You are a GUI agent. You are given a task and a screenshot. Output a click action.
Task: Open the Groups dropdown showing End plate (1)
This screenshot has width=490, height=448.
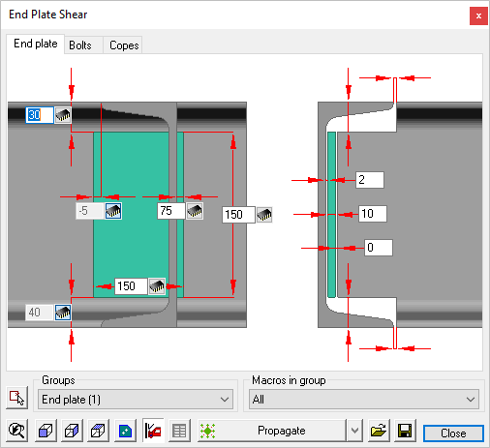[x=136, y=400]
